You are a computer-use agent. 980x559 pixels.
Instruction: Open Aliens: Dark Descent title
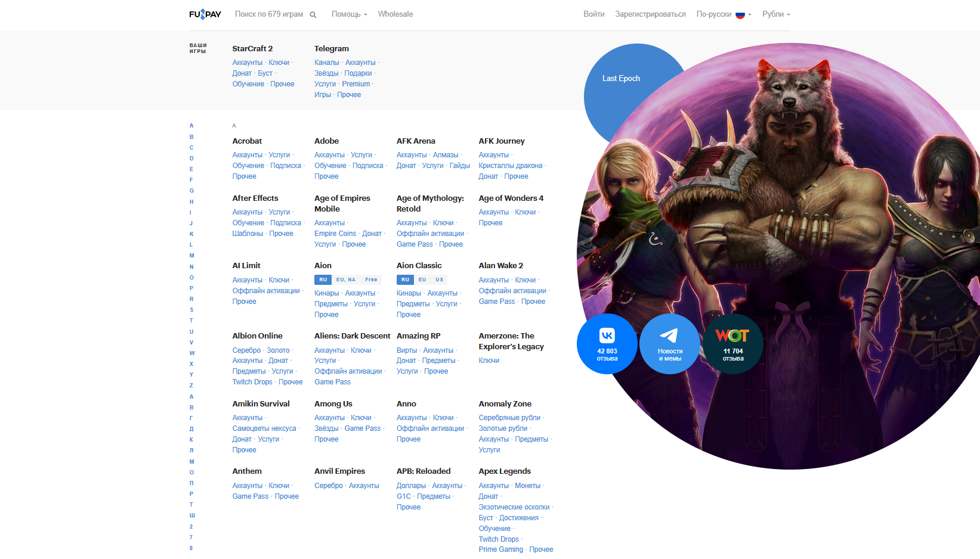click(x=353, y=336)
